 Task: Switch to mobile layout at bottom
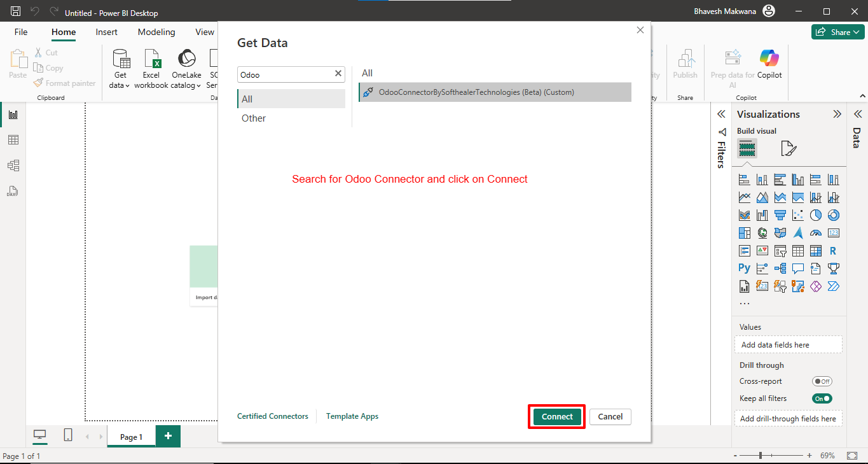pyautogui.click(x=68, y=435)
